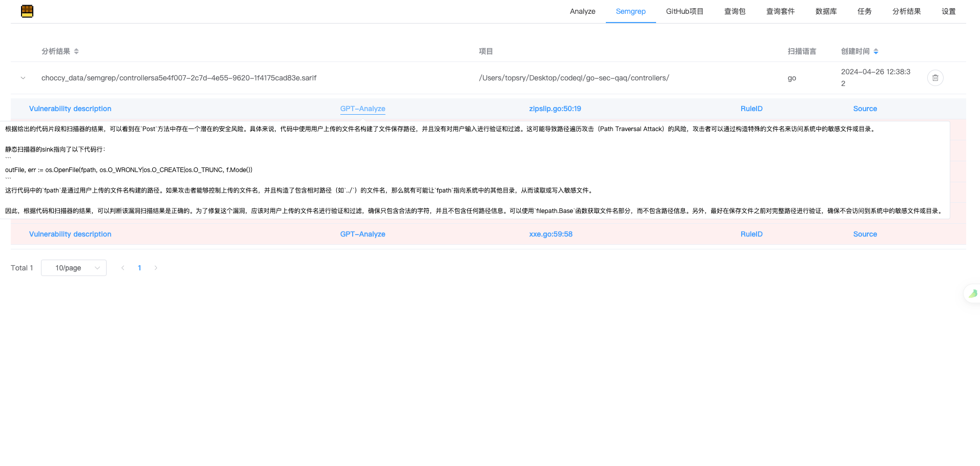Collapse the choccy_data sarif row
This screenshot has height=466, width=980.
pyautogui.click(x=23, y=78)
